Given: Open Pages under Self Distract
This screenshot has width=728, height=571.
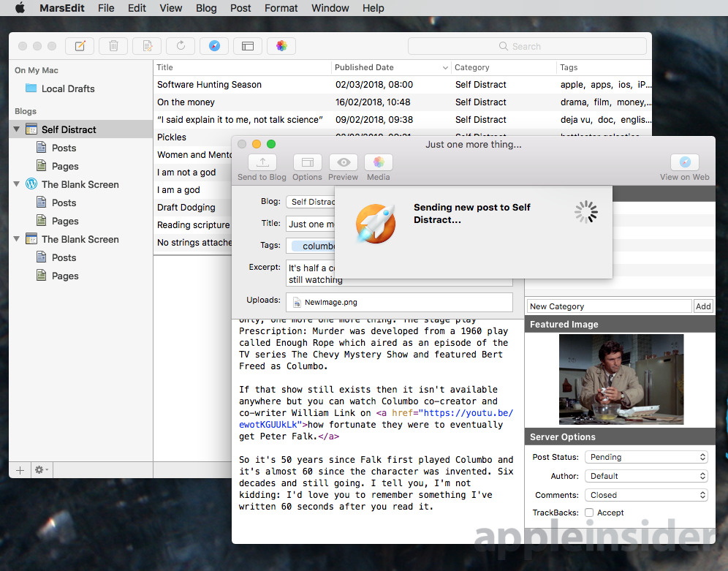Looking at the screenshot, I should coord(65,166).
